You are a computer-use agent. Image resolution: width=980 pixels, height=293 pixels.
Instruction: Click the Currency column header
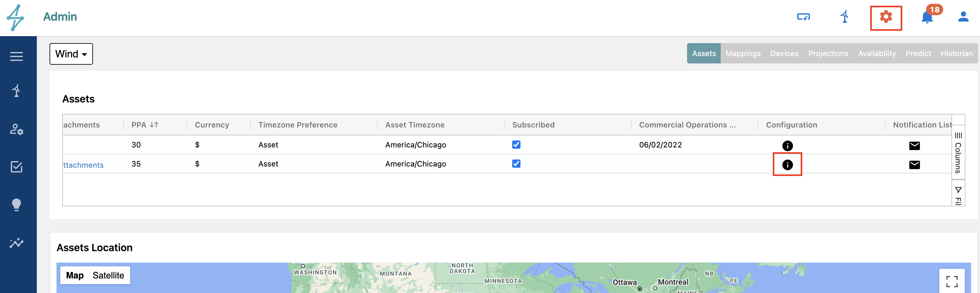pos(212,125)
